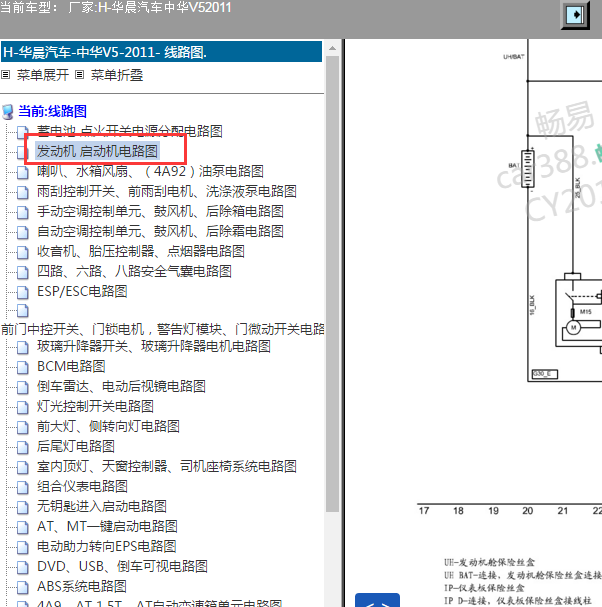Open 组合仪表电路图
Viewport: 602px width, 607px height.
tap(82, 487)
